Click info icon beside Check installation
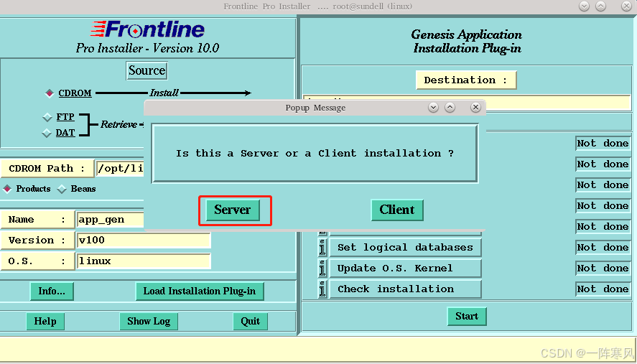The width and height of the screenshot is (637, 364). point(322,289)
